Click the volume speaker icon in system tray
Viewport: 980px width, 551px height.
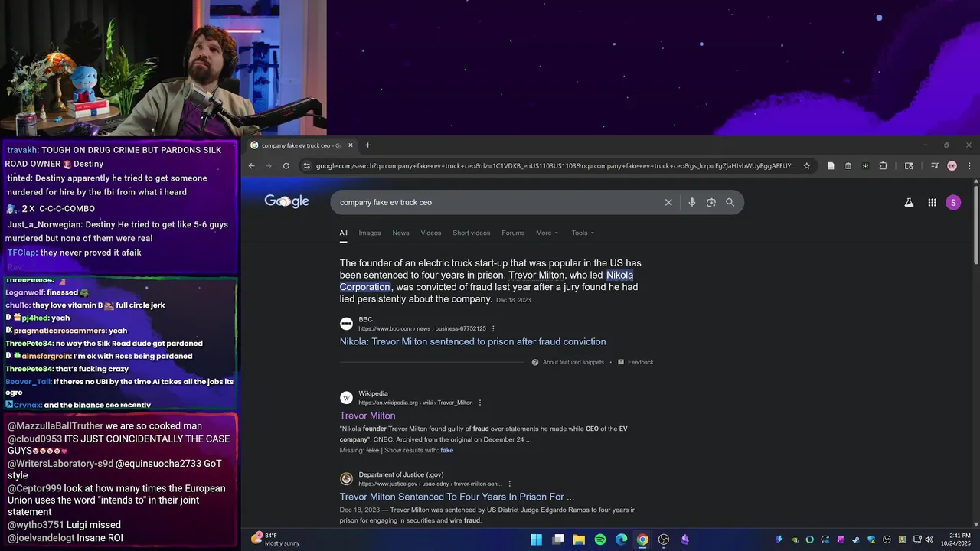pos(929,540)
